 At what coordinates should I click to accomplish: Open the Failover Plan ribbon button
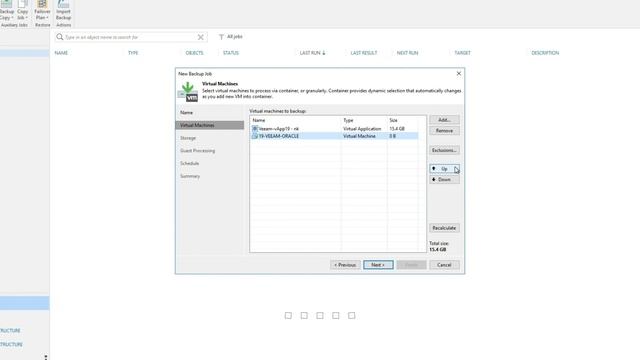tap(42, 10)
